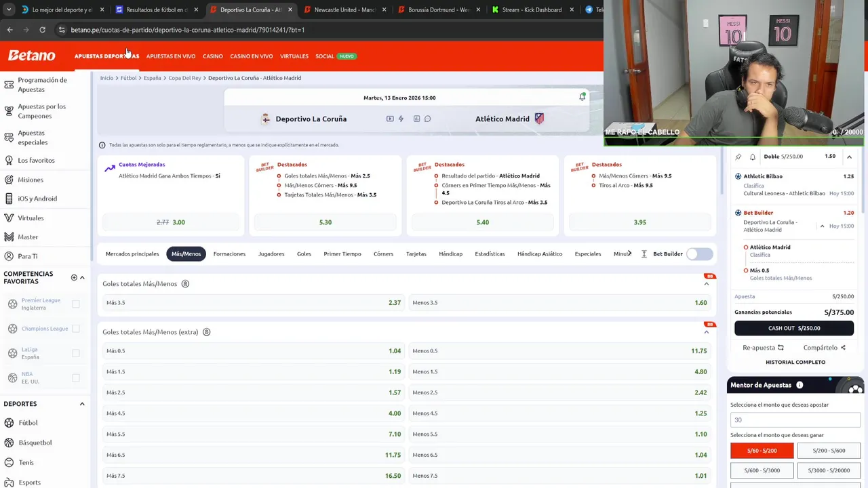868x488 pixels.
Task: Collapse Goles totales Más/Menos market
Action: pyautogui.click(x=706, y=284)
